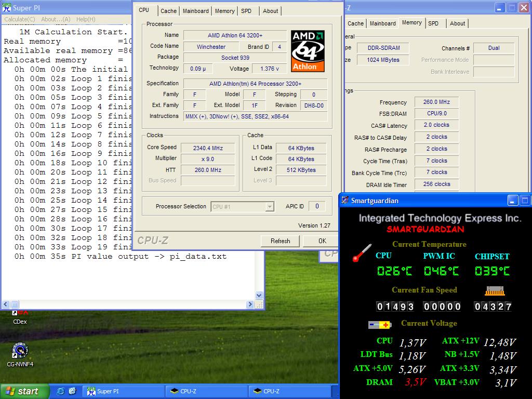Screen dimensions: 532x399
Task: Click the chipset fan connector icon
Action: tap(495, 291)
